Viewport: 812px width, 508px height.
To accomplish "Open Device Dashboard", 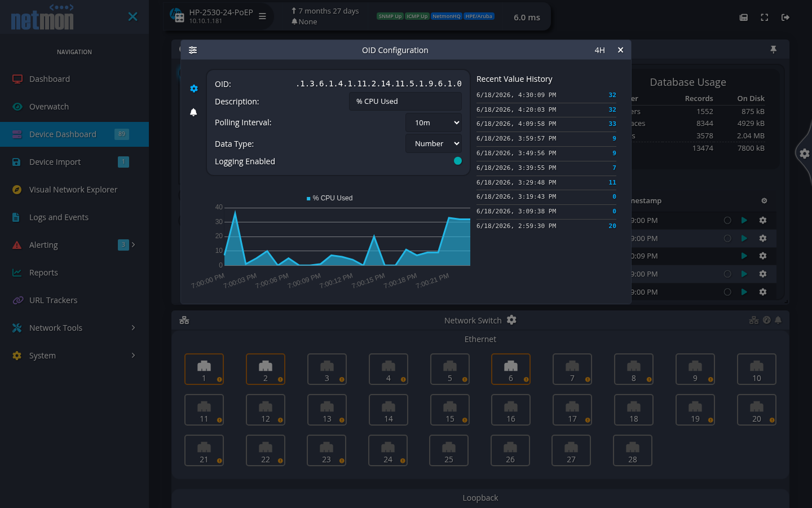I will [74, 134].
